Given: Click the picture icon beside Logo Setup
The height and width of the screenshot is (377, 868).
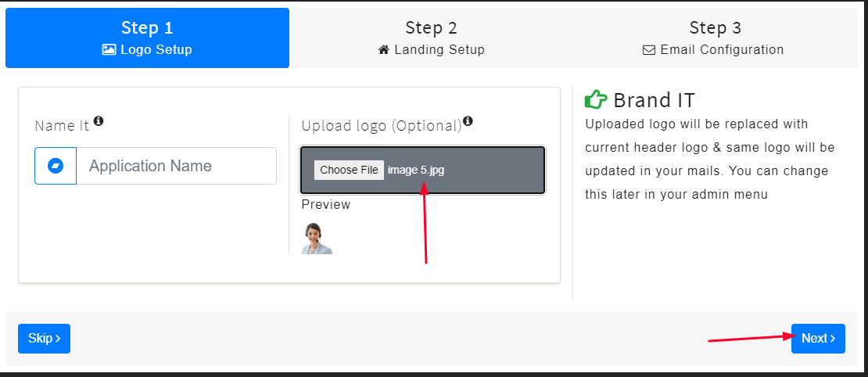Looking at the screenshot, I should [109, 50].
